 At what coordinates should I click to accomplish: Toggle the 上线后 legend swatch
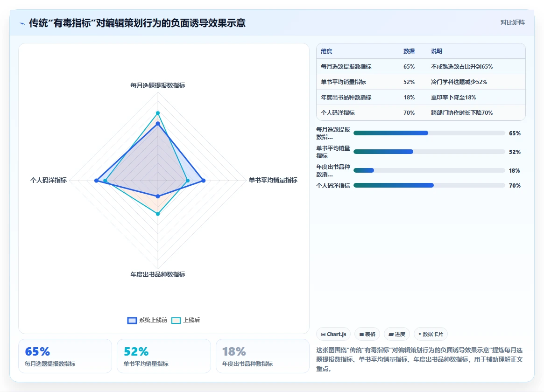pos(176,320)
